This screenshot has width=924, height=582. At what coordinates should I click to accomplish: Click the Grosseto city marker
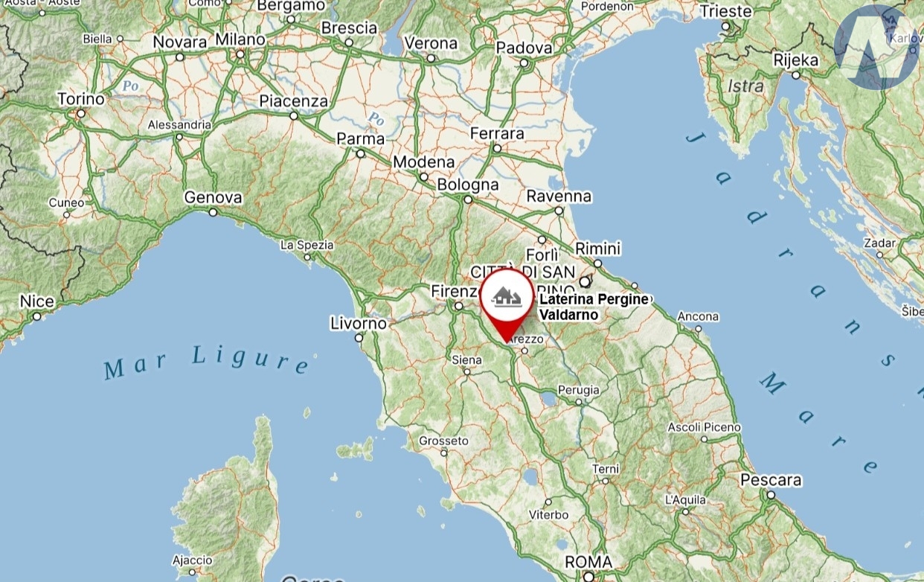pyautogui.click(x=444, y=453)
